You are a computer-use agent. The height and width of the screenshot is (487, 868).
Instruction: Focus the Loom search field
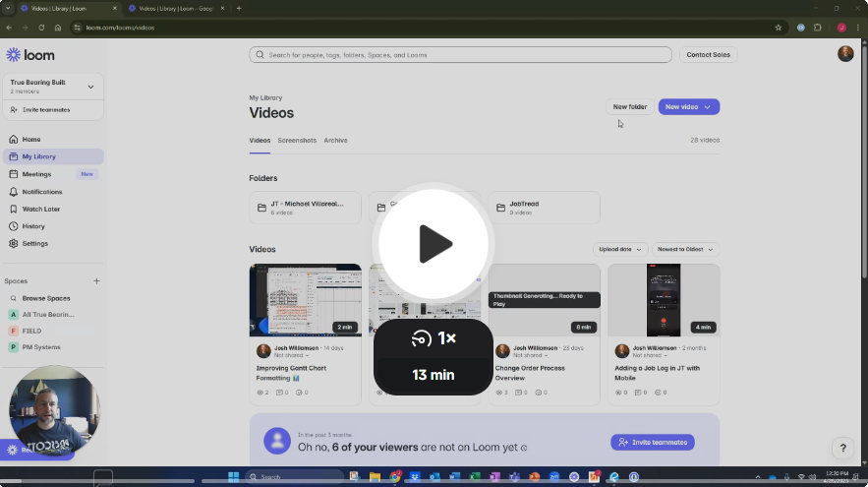(x=460, y=55)
